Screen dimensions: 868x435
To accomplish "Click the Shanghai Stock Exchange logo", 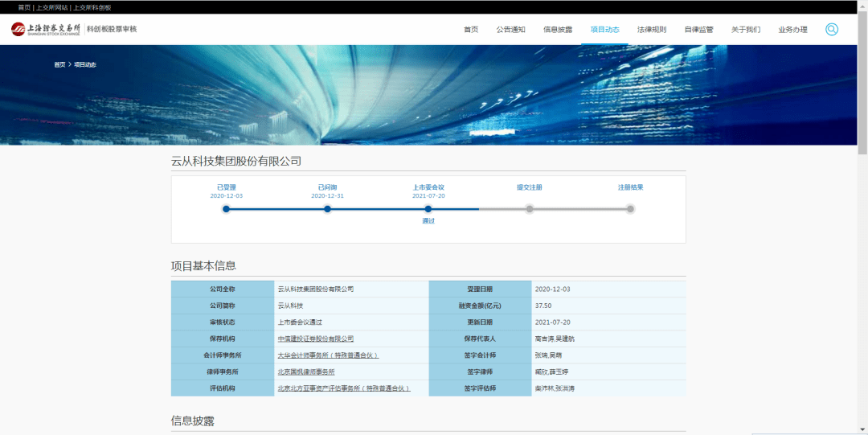I will pos(46,30).
